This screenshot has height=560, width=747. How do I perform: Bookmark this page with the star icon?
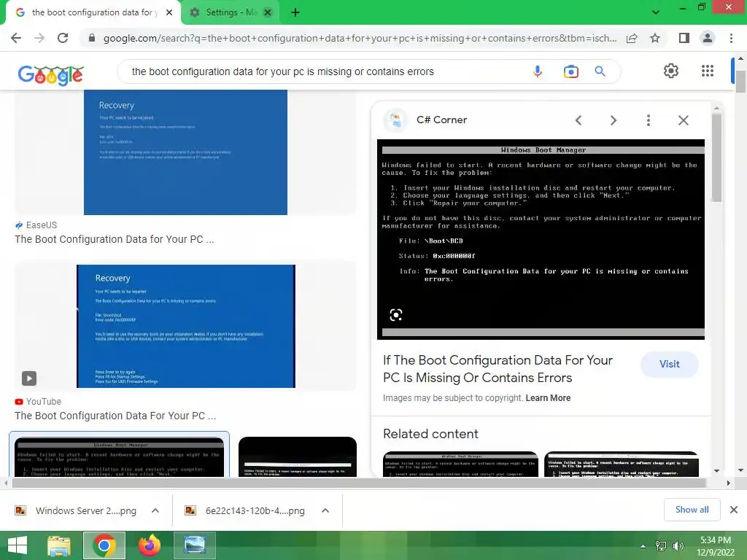[x=656, y=38]
